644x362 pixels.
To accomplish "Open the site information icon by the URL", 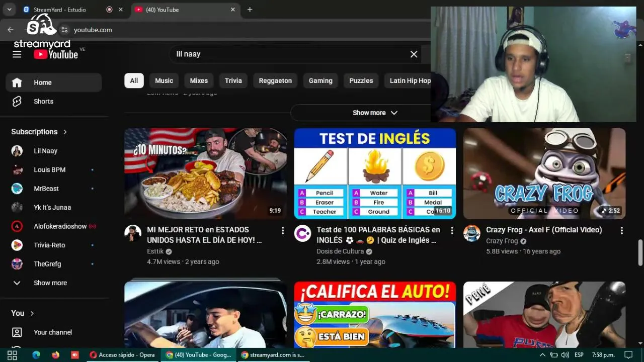I will point(64,30).
